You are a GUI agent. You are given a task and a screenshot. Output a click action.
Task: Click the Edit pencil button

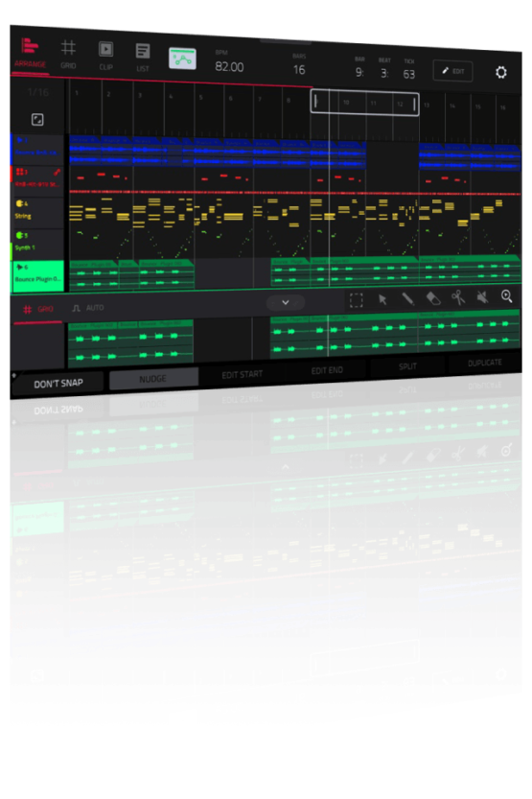click(x=452, y=71)
